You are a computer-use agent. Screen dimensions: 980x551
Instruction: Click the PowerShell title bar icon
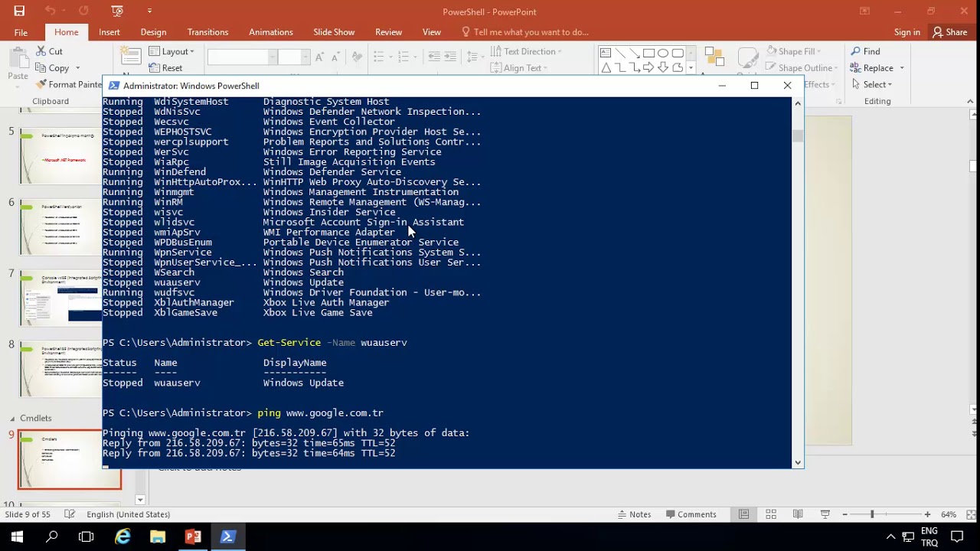(114, 86)
